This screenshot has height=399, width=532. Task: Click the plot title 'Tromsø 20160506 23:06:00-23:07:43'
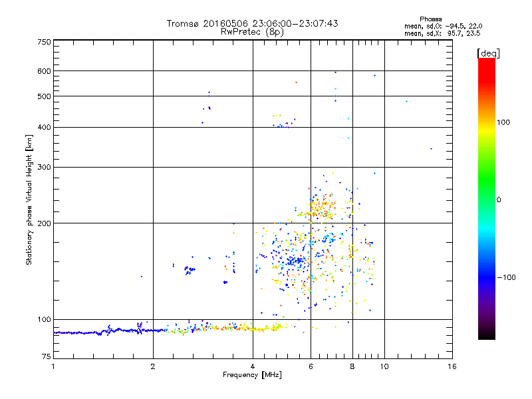click(x=252, y=23)
